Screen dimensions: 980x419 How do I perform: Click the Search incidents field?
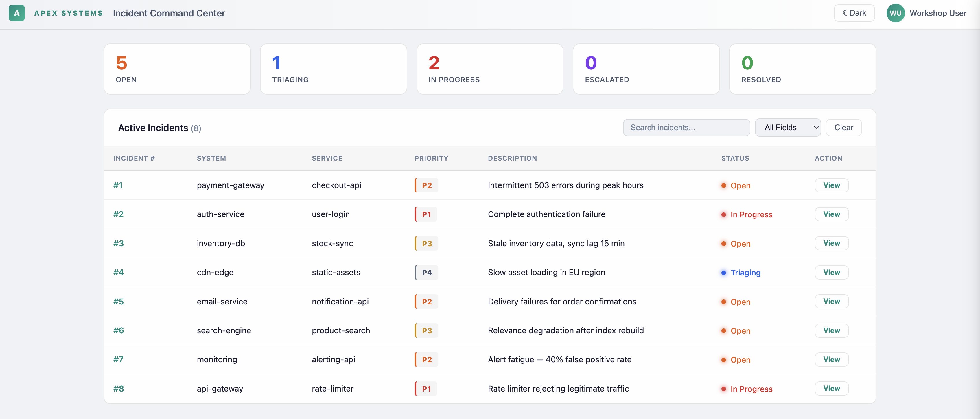(686, 128)
